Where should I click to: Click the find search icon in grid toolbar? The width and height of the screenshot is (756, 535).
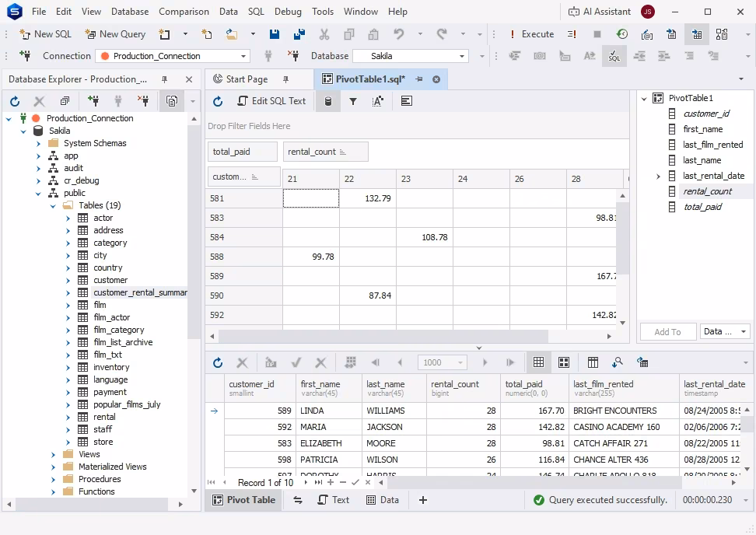(618, 362)
